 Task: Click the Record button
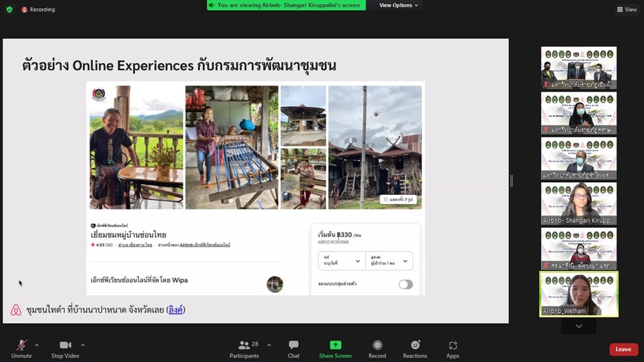377,349
